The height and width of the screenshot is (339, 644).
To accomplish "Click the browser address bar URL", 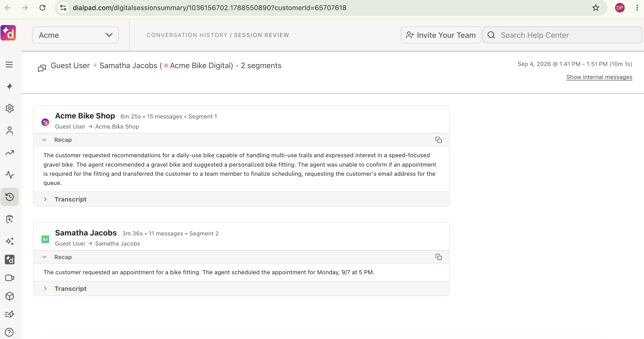I will pos(209,8).
